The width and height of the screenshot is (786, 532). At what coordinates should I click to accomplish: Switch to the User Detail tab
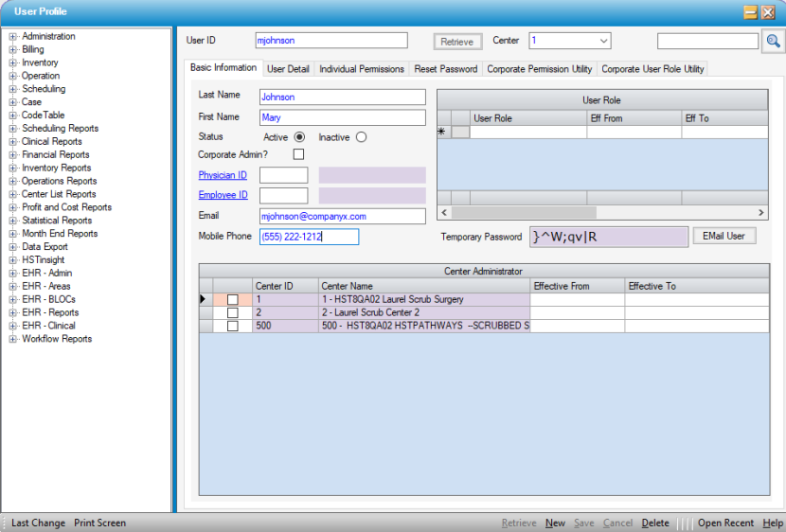pos(288,69)
